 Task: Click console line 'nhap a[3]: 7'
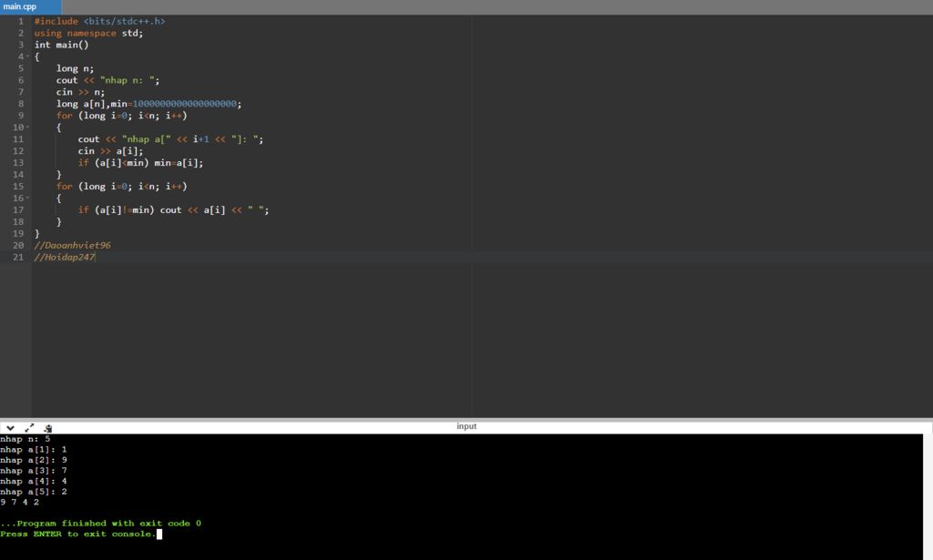click(x=34, y=471)
